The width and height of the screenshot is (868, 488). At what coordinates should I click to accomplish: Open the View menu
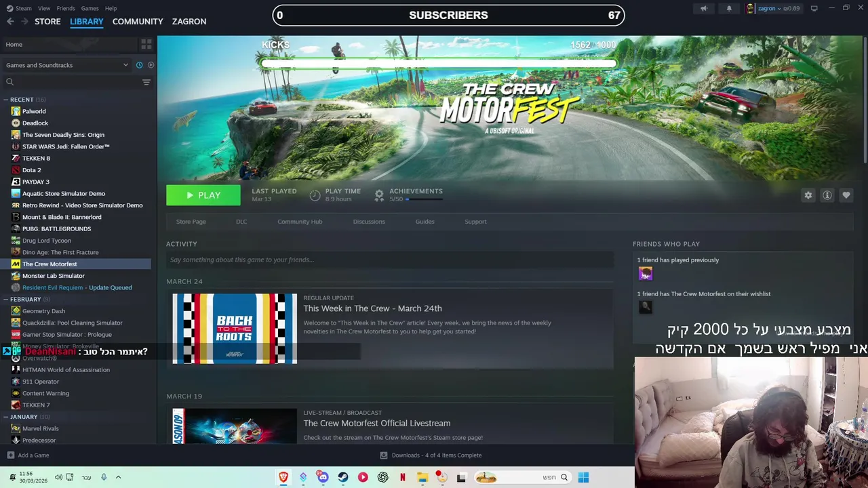pyautogui.click(x=44, y=8)
